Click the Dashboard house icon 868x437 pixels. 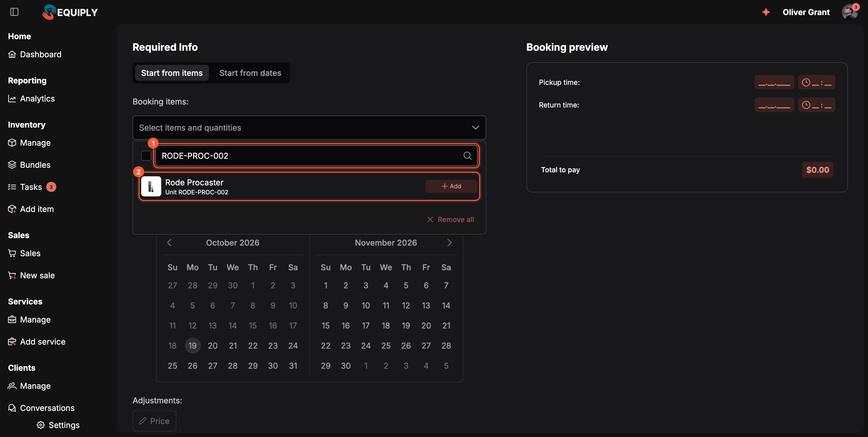coord(12,54)
